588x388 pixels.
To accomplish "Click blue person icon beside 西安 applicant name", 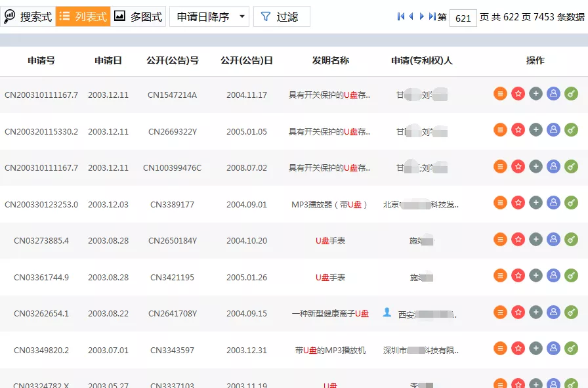I will pos(387,313).
